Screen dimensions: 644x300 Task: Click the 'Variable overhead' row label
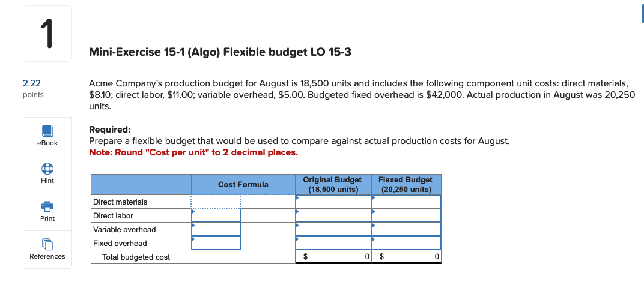pos(124,229)
